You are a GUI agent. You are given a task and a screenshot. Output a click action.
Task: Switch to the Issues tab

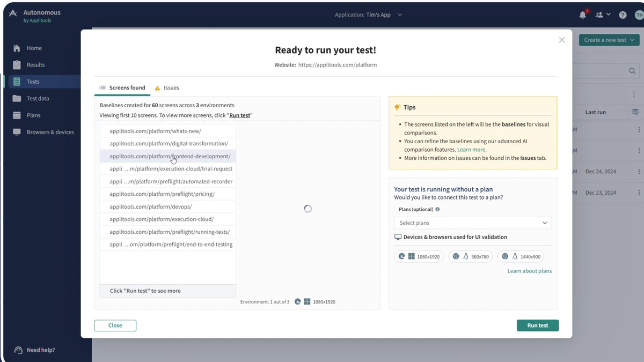coord(167,88)
